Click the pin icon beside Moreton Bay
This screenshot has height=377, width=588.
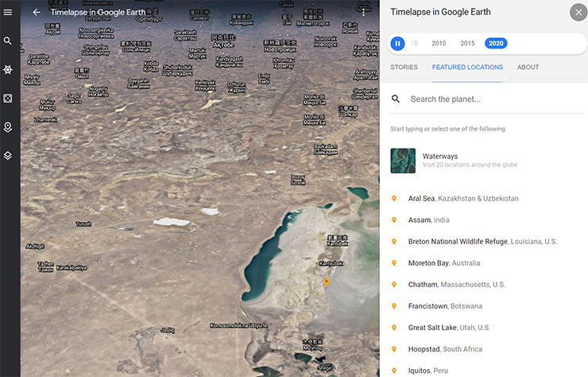(394, 262)
